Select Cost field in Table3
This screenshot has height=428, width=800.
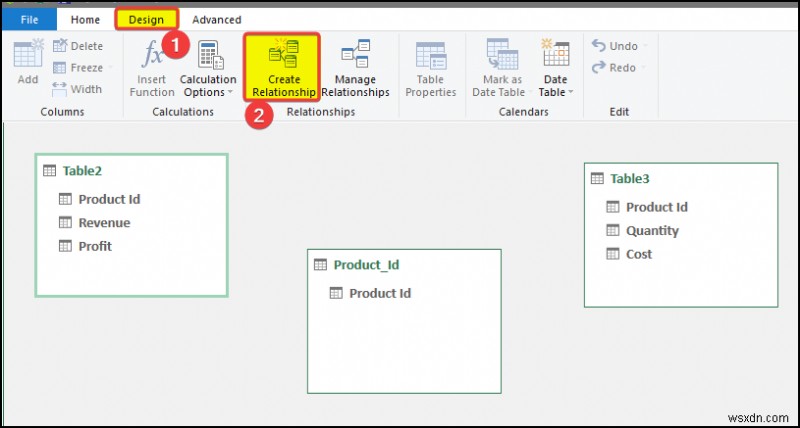point(639,254)
